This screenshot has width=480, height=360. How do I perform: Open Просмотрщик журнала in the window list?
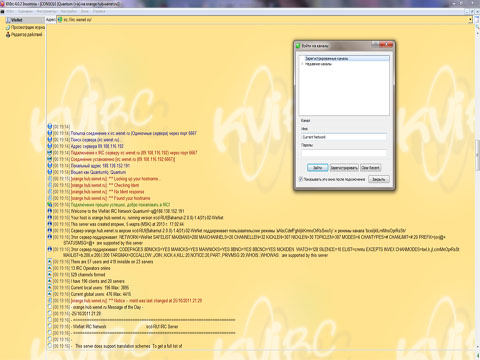[x=25, y=27]
